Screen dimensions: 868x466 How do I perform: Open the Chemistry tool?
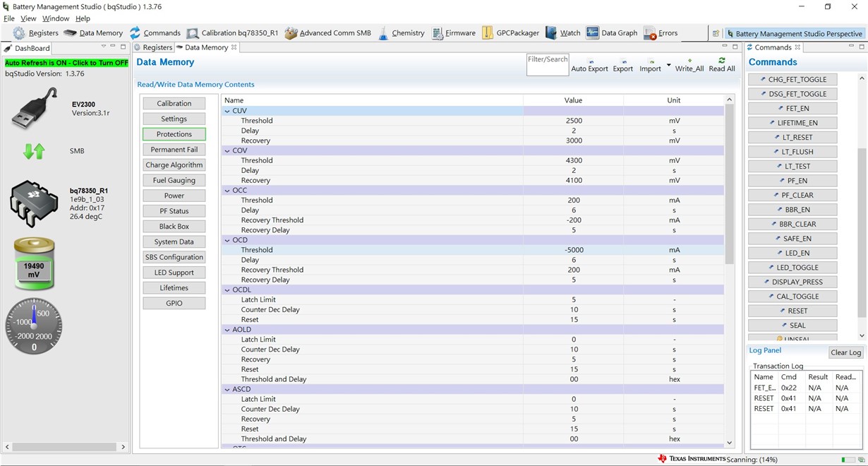point(401,33)
